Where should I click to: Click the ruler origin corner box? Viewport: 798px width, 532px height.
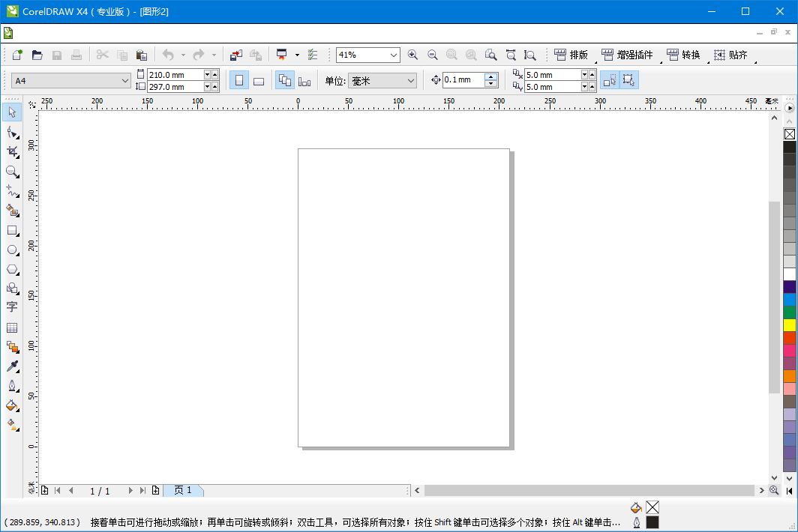coord(32,104)
